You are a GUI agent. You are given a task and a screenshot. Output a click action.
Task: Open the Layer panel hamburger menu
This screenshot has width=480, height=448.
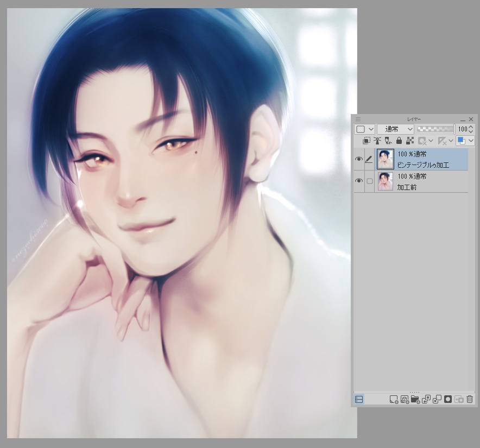(x=358, y=119)
